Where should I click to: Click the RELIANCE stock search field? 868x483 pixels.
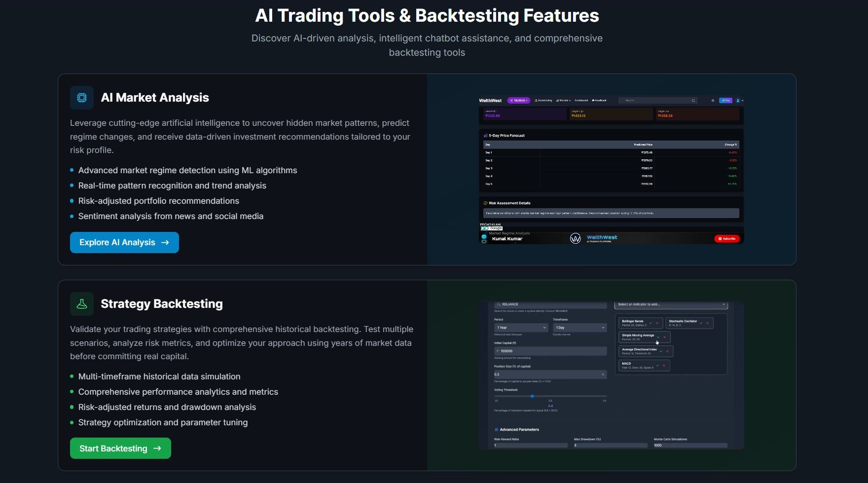[550, 304]
